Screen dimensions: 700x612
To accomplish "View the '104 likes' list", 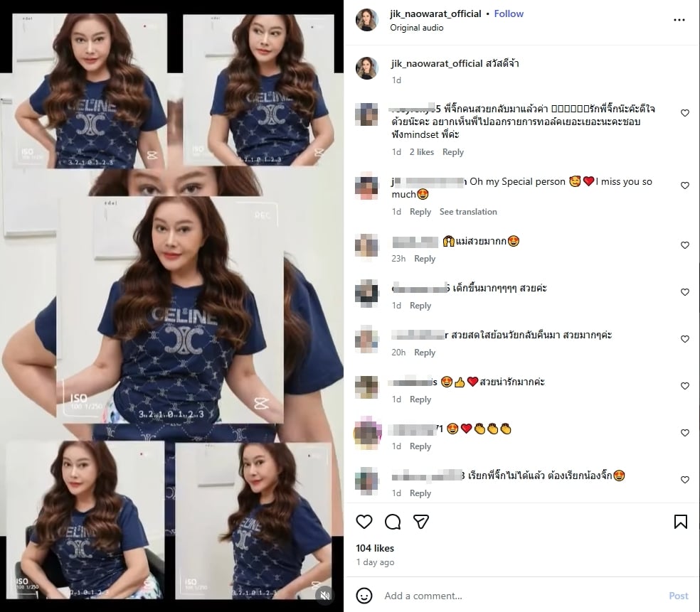I will (x=375, y=548).
